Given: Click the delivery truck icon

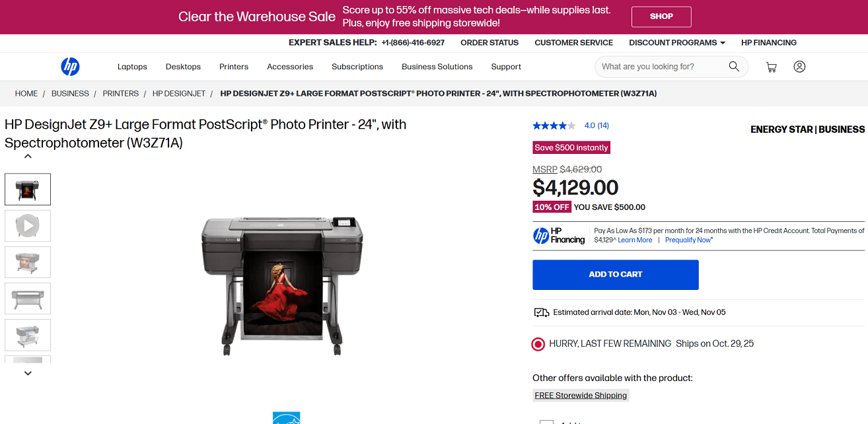Looking at the screenshot, I should (x=541, y=312).
